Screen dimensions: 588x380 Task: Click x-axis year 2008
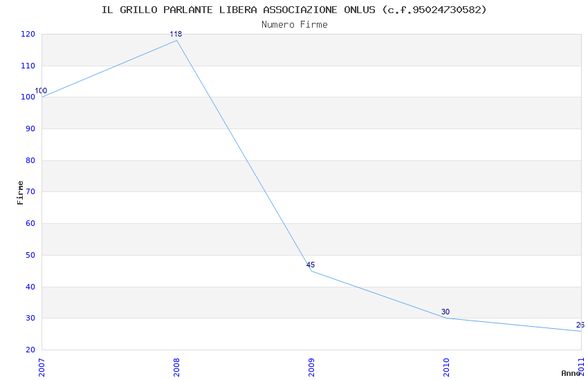click(x=176, y=368)
